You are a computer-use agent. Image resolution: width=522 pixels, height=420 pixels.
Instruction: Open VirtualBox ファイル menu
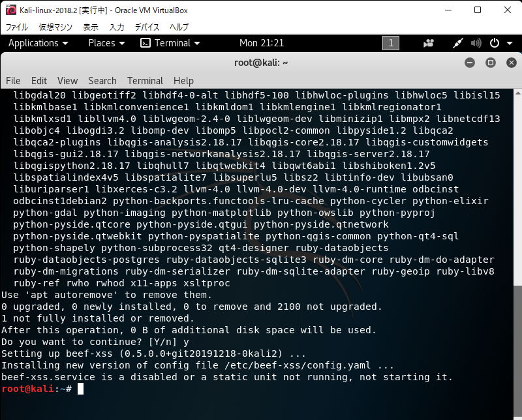click(17, 27)
